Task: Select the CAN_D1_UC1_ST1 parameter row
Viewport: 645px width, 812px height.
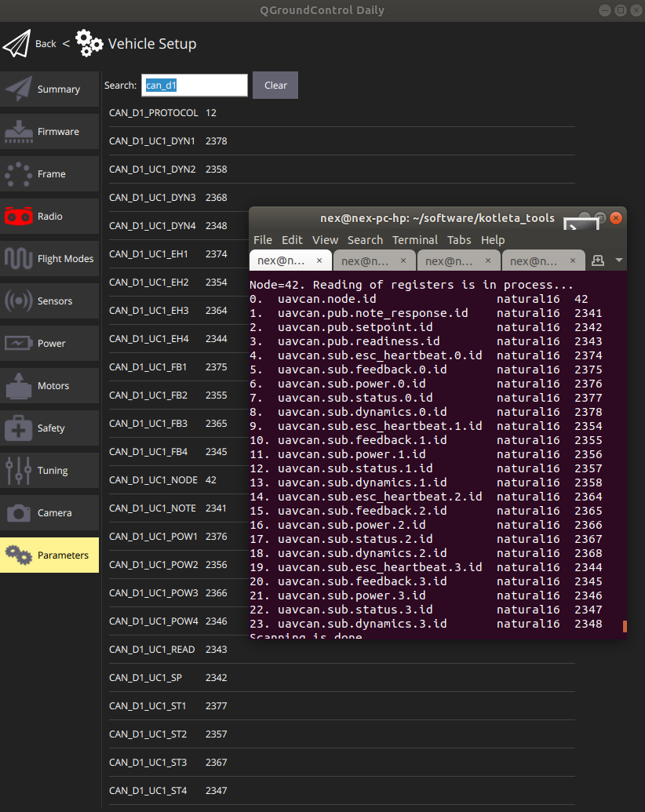Action: [x=342, y=706]
